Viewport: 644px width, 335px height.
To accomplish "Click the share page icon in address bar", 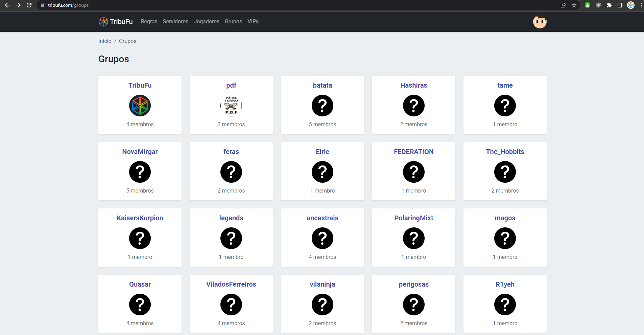I will pos(563,5).
